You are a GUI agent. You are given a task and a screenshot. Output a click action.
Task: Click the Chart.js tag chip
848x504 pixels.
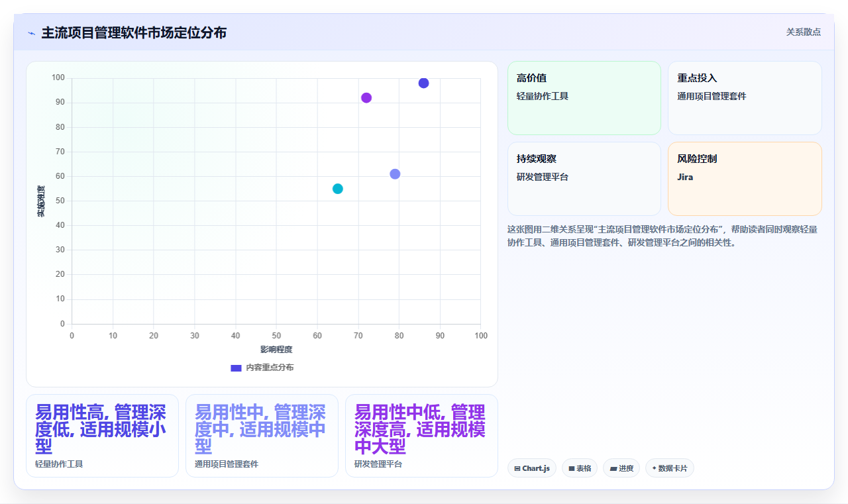(x=532, y=468)
